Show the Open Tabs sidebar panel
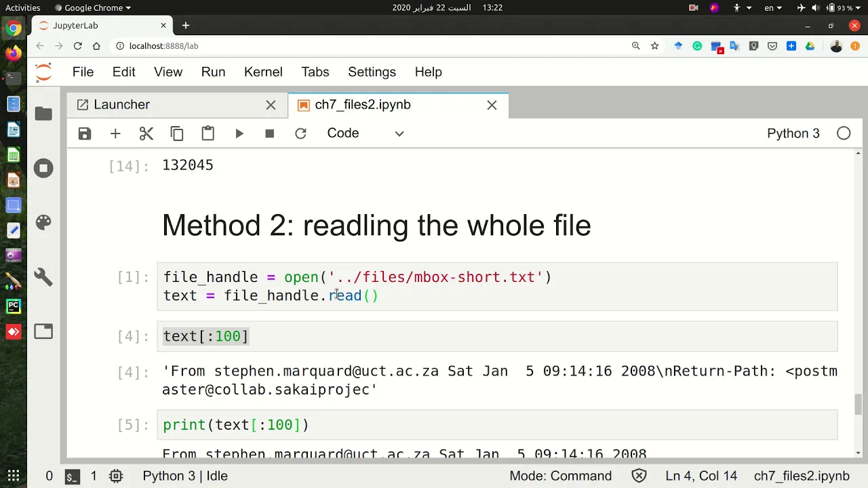 (43, 331)
